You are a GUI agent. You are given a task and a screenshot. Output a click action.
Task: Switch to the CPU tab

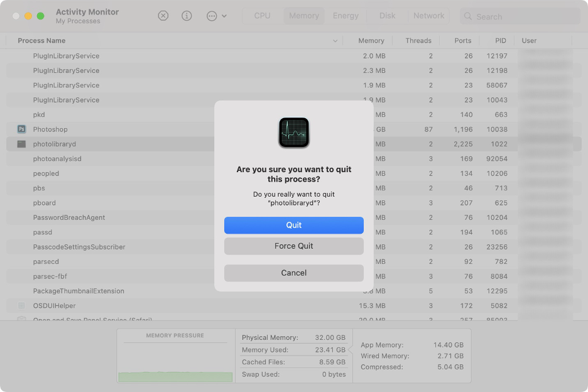pyautogui.click(x=262, y=16)
